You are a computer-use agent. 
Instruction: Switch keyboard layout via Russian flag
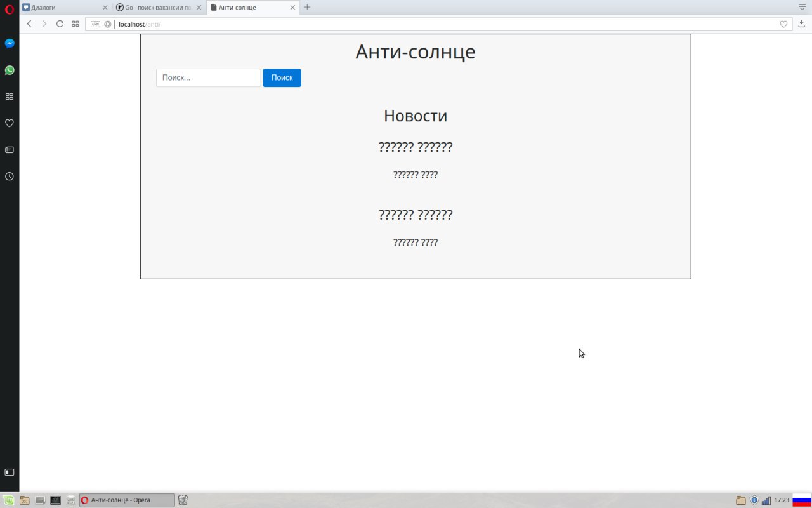802,500
